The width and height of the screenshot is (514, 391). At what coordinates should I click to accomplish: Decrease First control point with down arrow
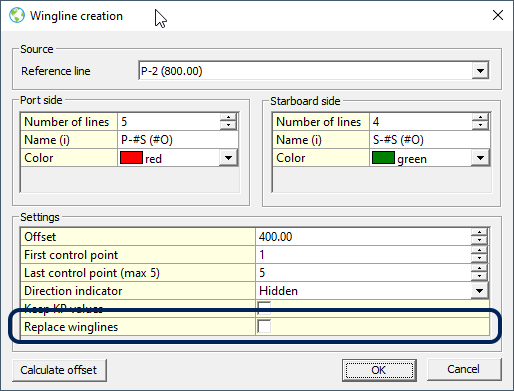[479, 258]
